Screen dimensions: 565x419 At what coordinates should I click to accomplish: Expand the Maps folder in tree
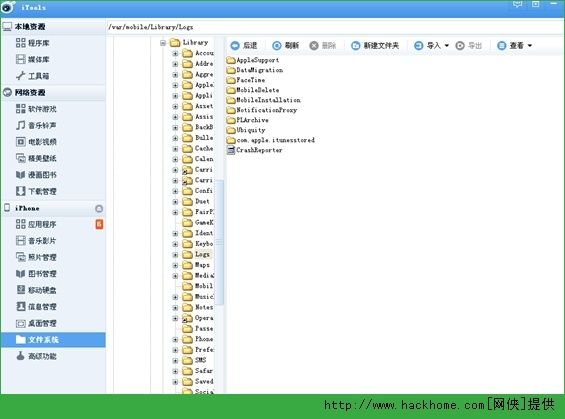[x=175, y=266]
